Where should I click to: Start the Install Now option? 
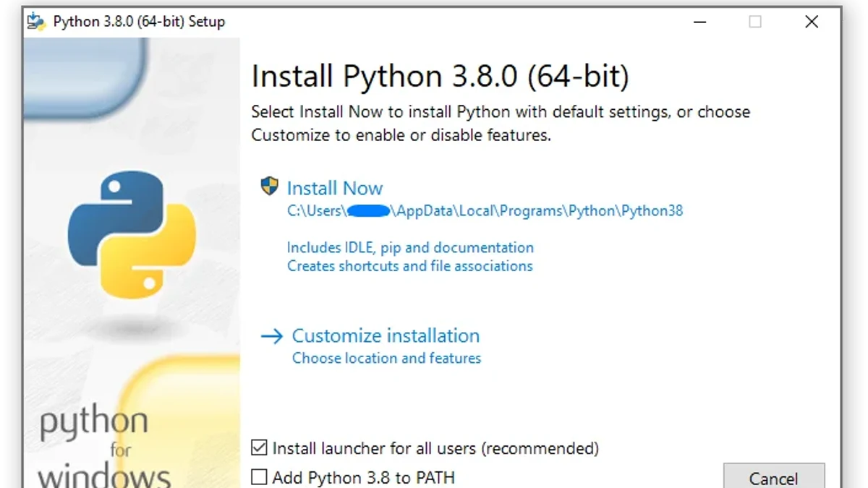tap(335, 188)
